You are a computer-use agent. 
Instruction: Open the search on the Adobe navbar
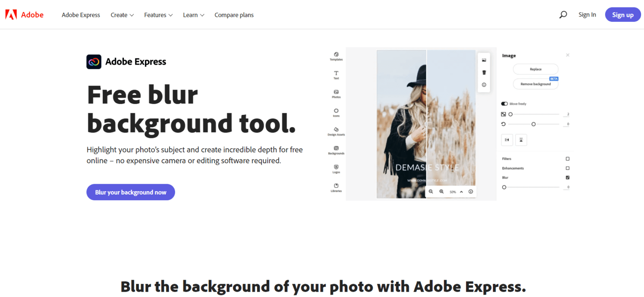pos(563,14)
